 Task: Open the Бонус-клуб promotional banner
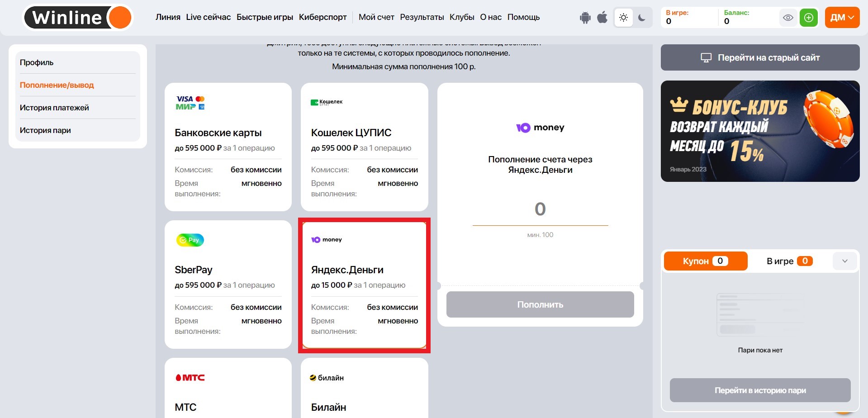760,131
